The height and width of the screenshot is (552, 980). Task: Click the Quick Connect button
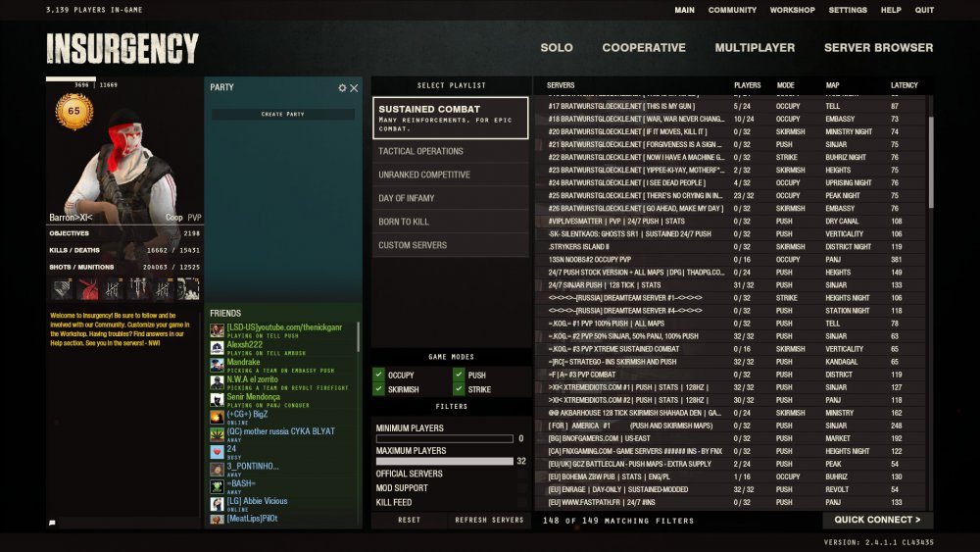pyautogui.click(x=877, y=520)
